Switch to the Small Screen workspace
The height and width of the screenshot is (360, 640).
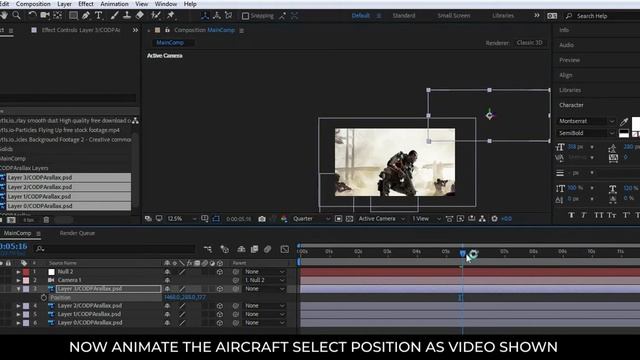point(453,16)
